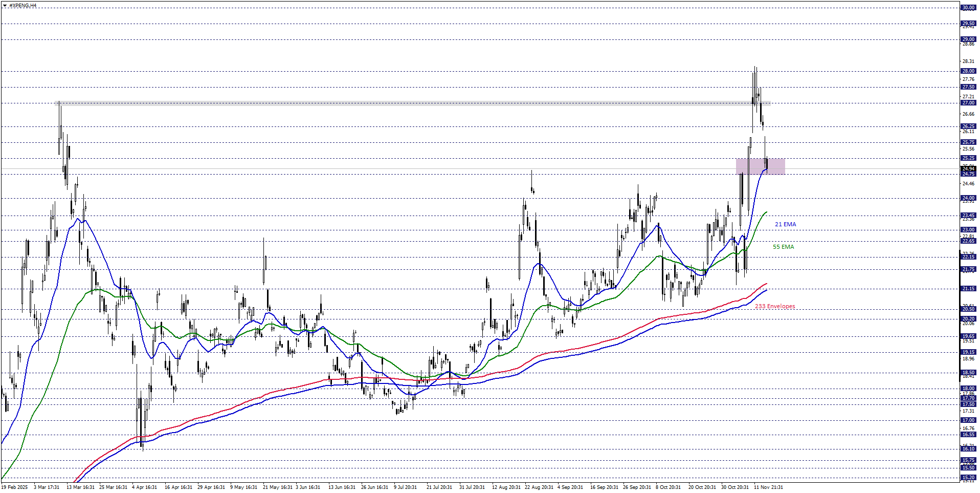Viewport: 980px width, 493px height.
Task: Click the 26.25 price level tag
Action: click(968, 126)
